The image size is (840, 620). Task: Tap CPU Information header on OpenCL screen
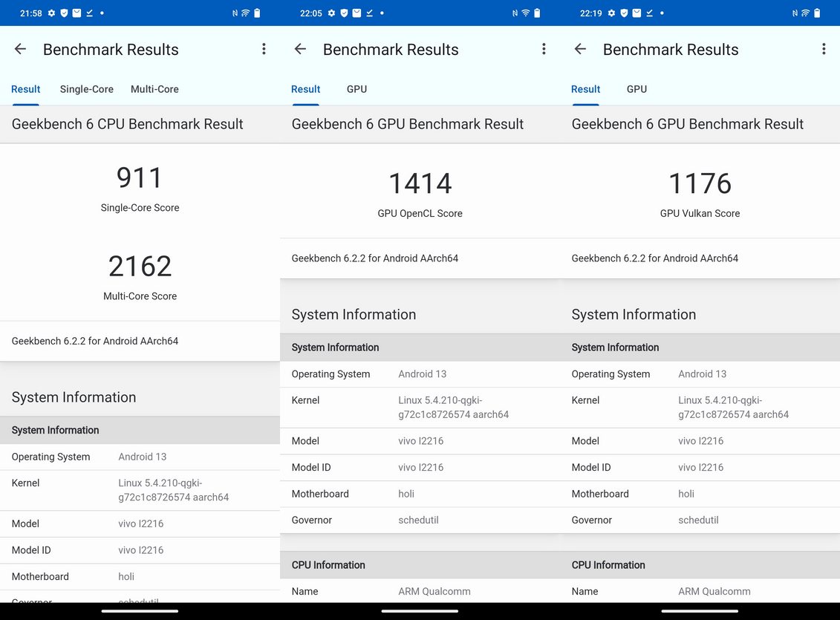tap(328, 565)
